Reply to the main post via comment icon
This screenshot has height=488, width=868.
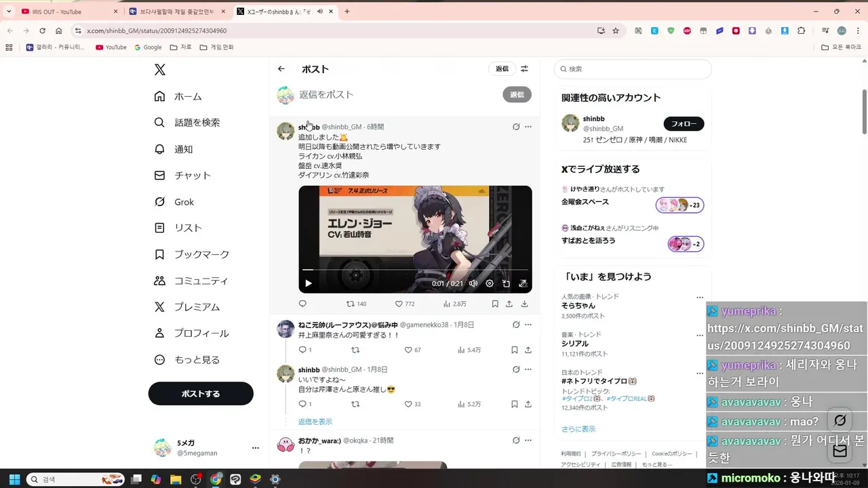(x=302, y=304)
